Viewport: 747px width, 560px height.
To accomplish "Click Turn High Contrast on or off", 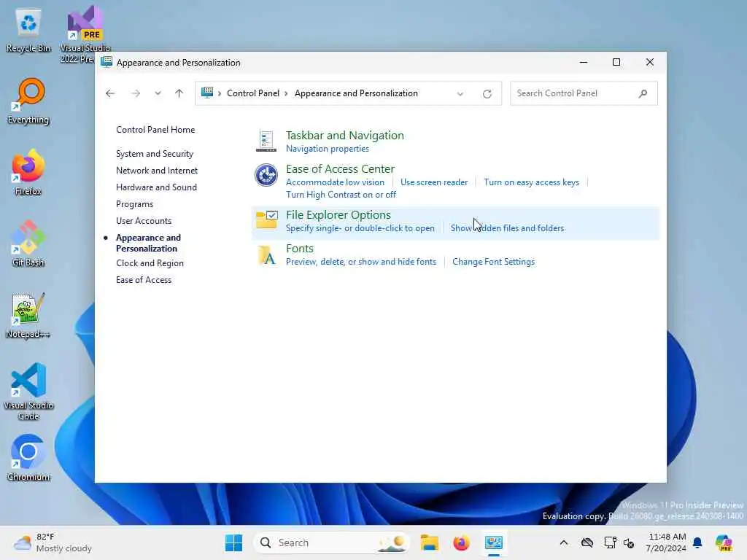I will click(x=341, y=194).
